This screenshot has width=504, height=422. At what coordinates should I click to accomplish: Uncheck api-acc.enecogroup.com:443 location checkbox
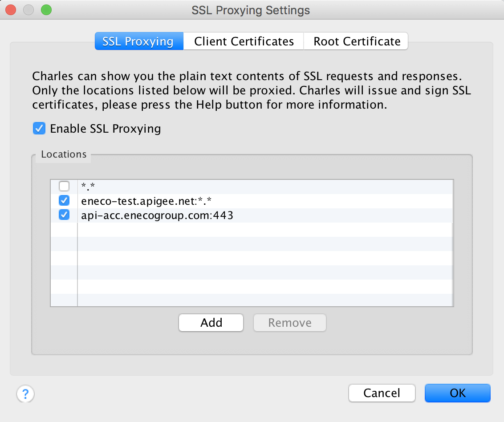[x=64, y=215]
